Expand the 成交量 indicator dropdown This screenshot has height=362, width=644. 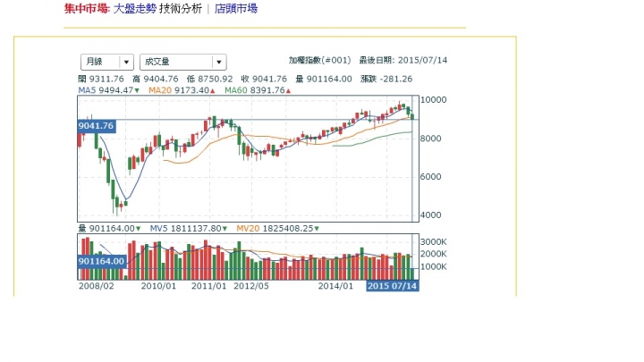tap(182, 62)
